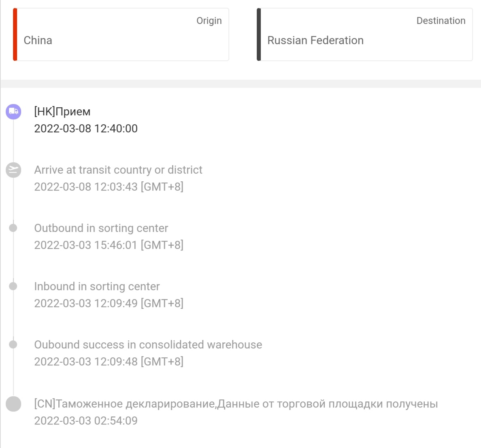
Task: Open the Russian Federation destination card
Action: click(365, 34)
